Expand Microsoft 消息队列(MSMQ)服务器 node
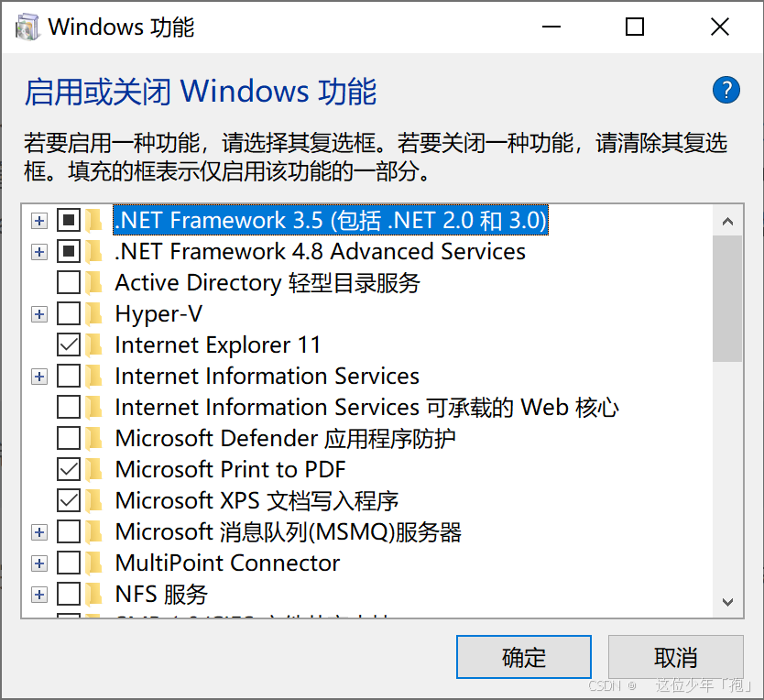764x700 pixels. pos(38,531)
